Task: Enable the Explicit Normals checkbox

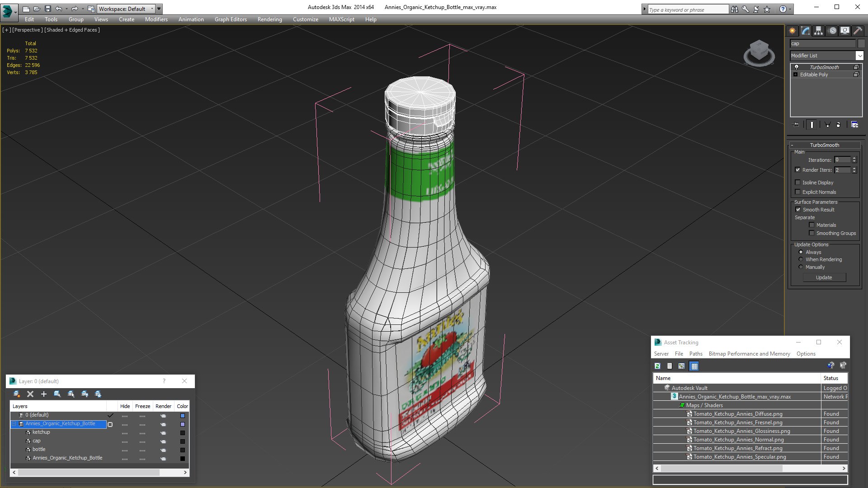Action: click(x=798, y=192)
